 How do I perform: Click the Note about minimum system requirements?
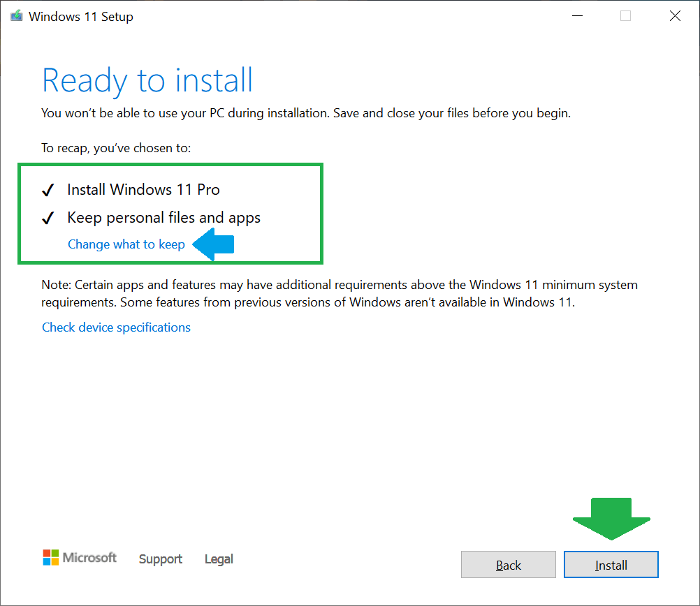(340, 293)
